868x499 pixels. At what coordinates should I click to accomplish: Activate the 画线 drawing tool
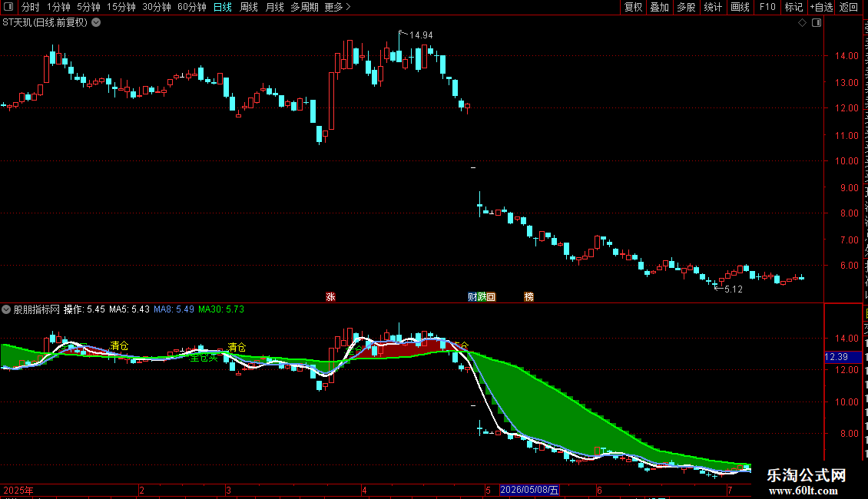[x=740, y=7]
